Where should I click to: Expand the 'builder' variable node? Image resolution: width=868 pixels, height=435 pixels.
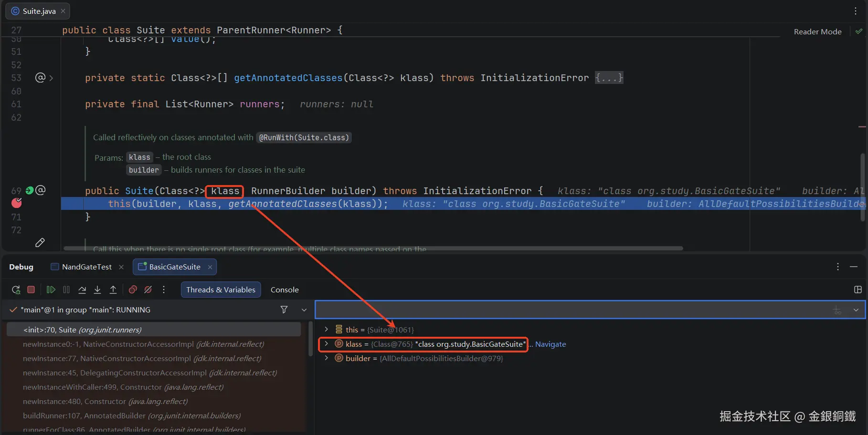coord(326,358)
